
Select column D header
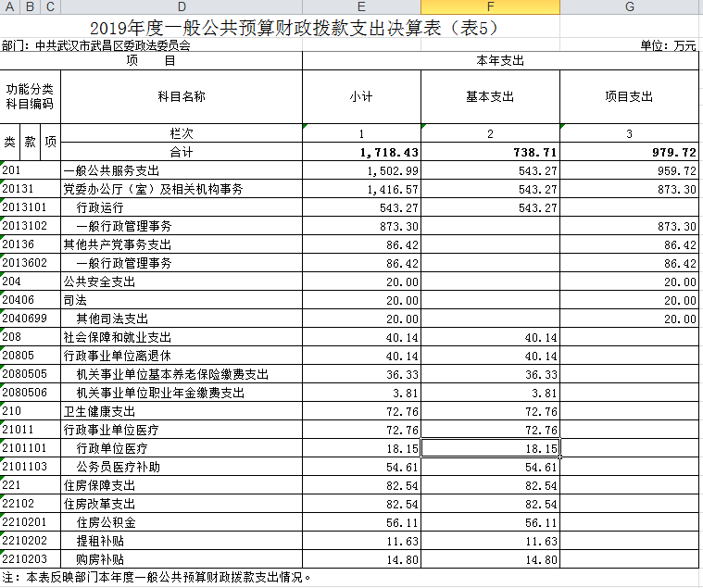[x=181, y=7]
